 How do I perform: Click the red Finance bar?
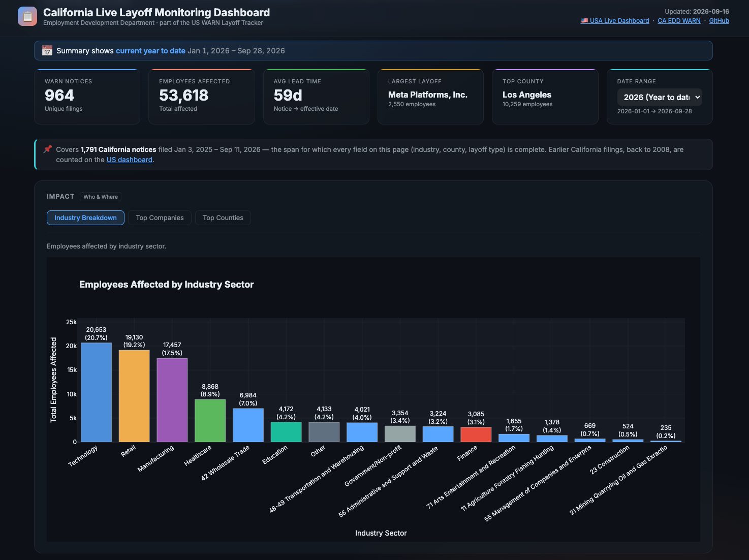476,434
